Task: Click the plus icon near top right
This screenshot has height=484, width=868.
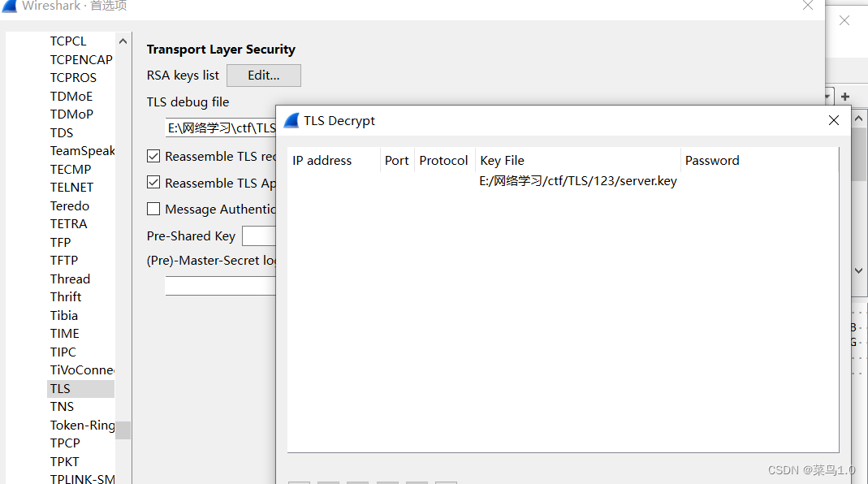Action: pos(844,96)
